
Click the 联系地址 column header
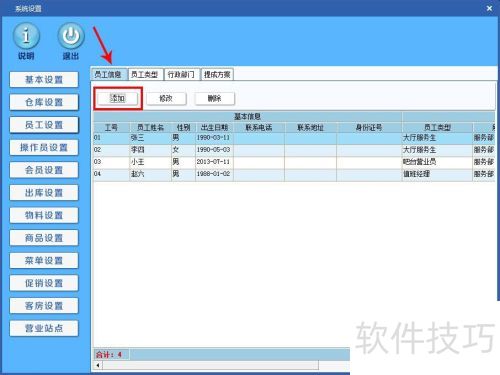click(x=310, y=127)
